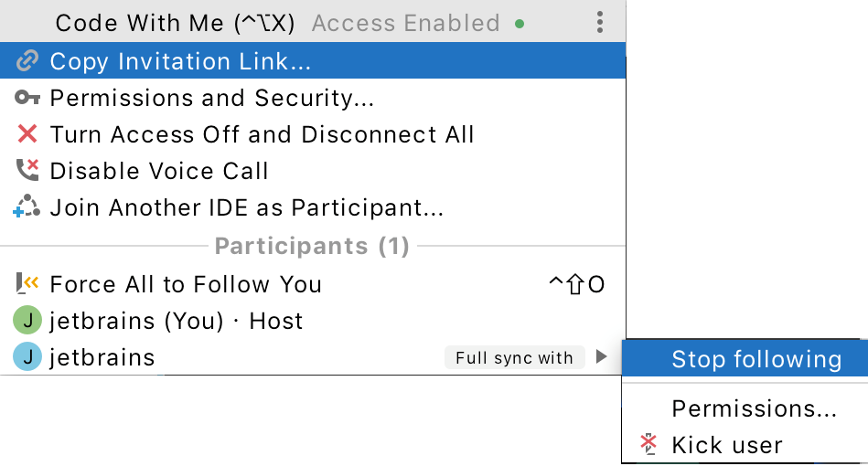868x466 pixels.
Task: Open Permissions... from participant submenu
Action: click(754, 408)
